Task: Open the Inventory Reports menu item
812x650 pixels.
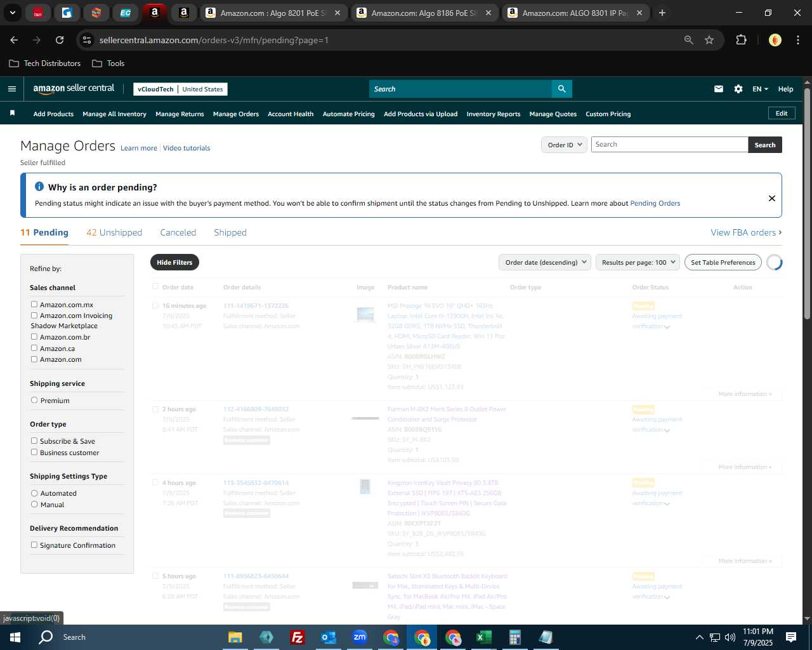Action: tap(494, 114)
